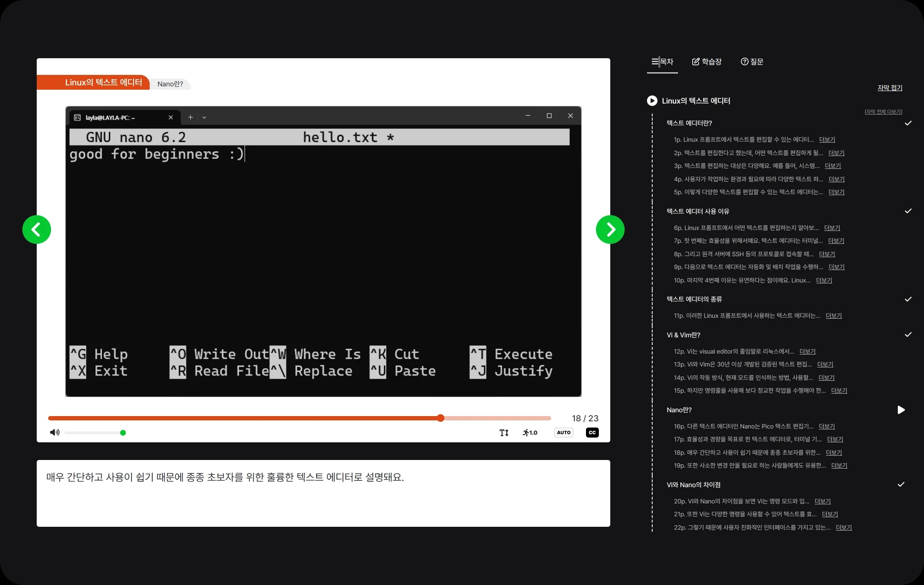Viewport: 924px width, 585px height.
Task: Select checkmark for 텍스트 에디터란? section
Action: click(908, 123)
